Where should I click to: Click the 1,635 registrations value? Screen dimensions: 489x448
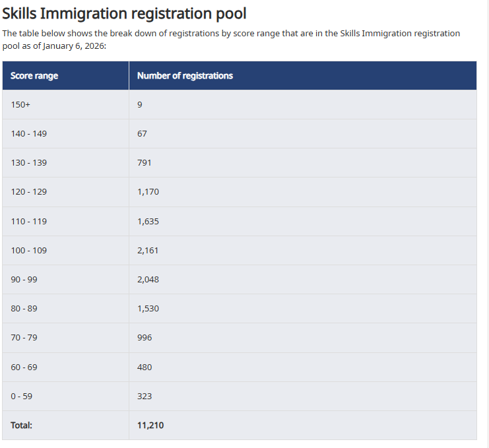click(x=148, y=221)
